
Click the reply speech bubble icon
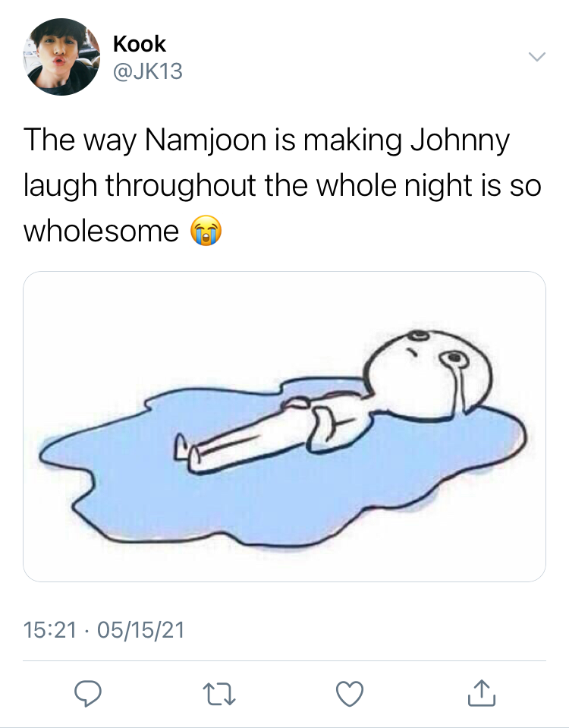coord(88,693)
